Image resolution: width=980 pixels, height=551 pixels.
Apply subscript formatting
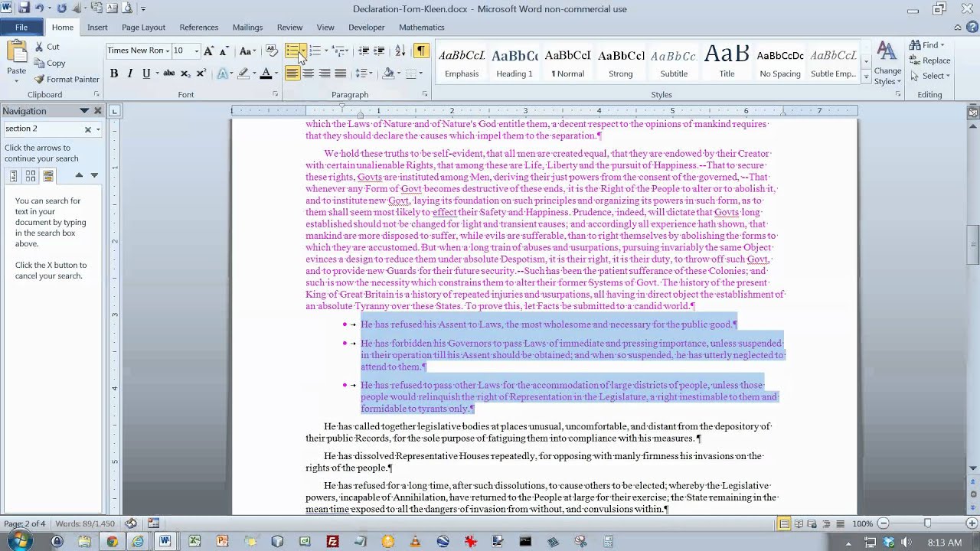point(186,73)
